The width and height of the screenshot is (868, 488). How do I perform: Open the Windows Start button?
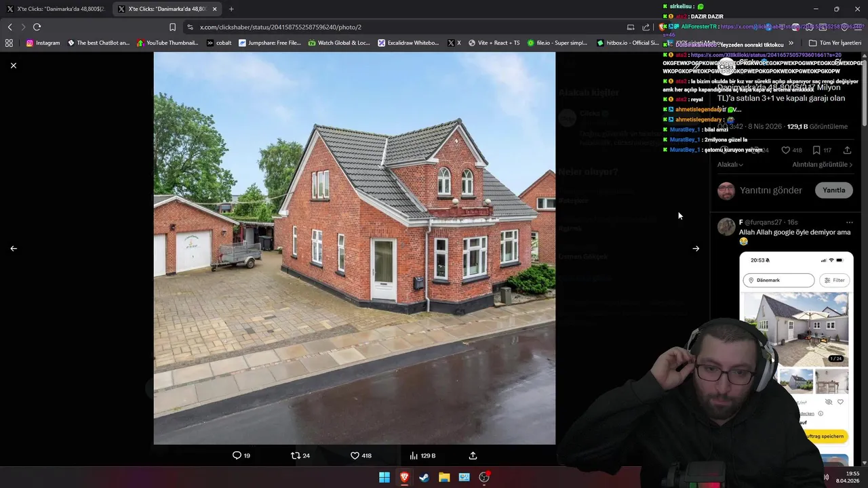click(384, 477)
